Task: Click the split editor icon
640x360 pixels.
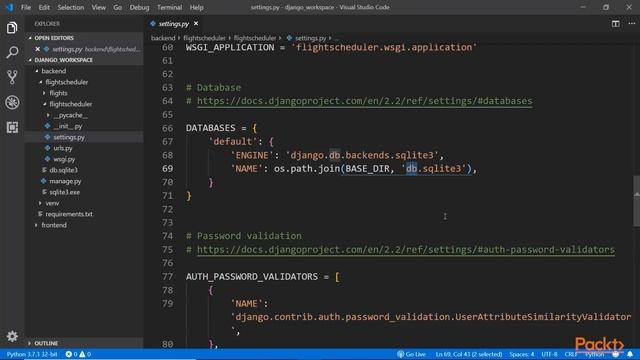Action: (x=616, y=24)
